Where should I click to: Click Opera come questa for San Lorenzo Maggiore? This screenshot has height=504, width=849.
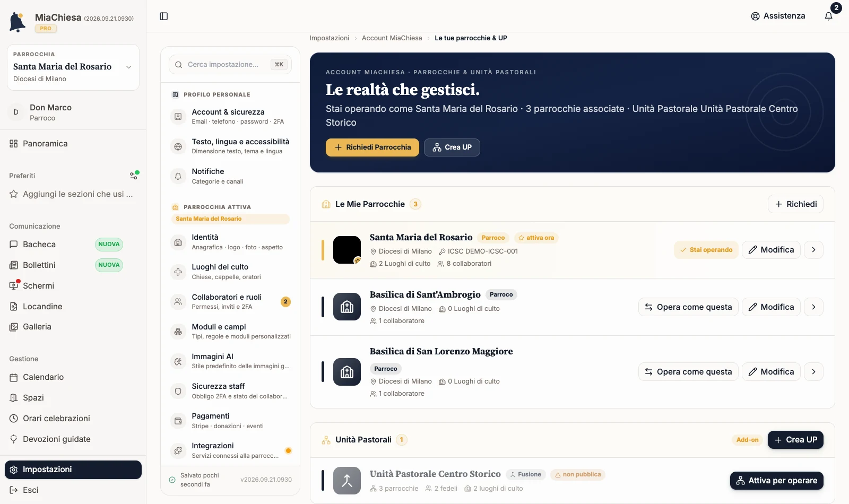(x=688, y=372)
